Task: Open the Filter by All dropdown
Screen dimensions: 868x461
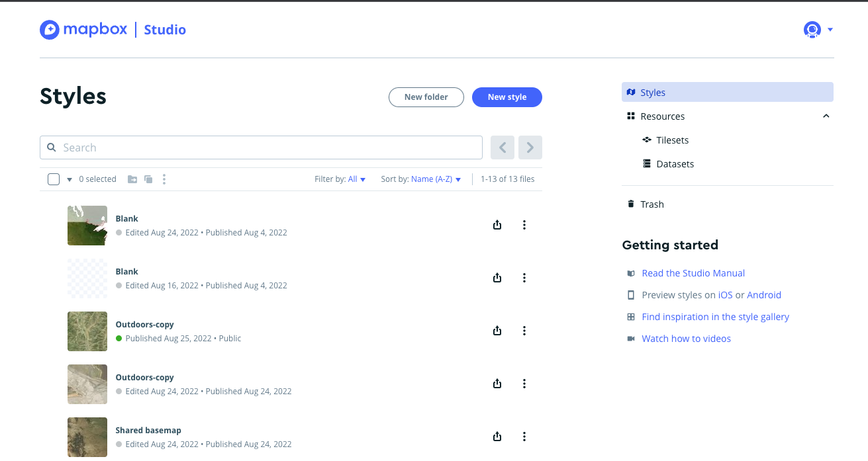Action: (357, 179)
